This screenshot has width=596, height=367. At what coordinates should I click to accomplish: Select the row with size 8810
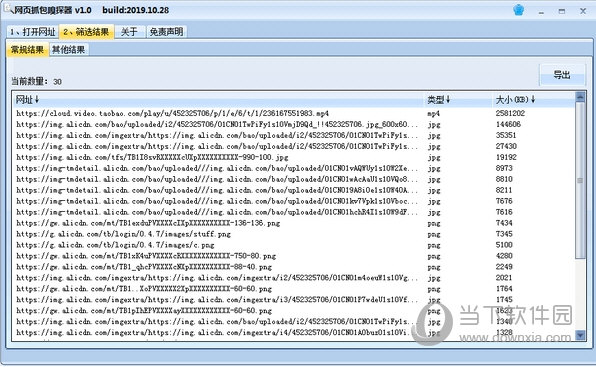[x=294, y=179]
